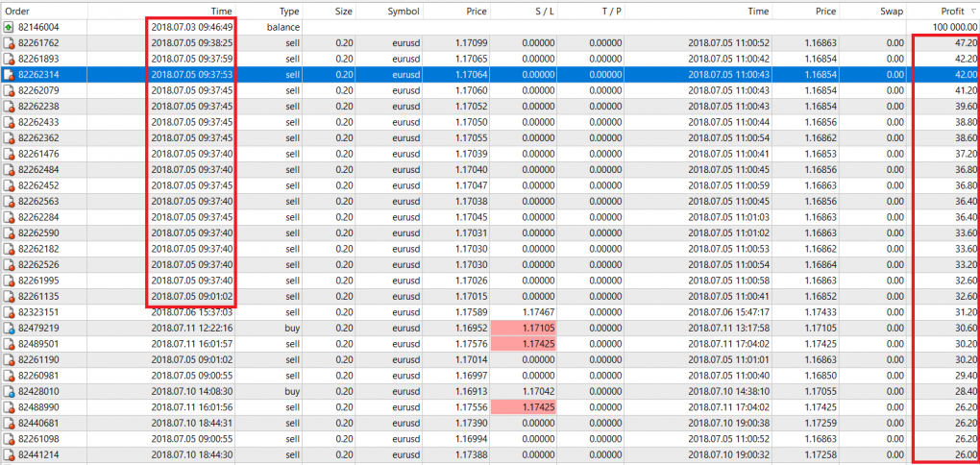Click the order icon beside 82261476
The image size is (980, 465).
(x=8, y=154)
